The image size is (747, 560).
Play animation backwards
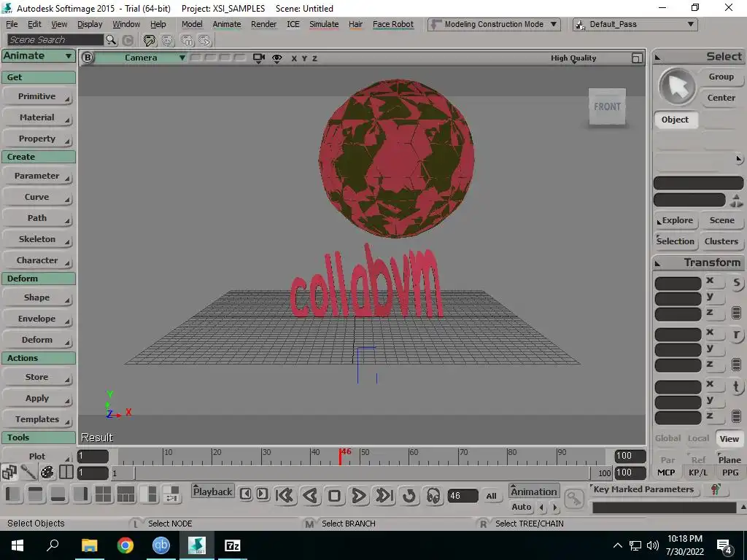point(310,496)
